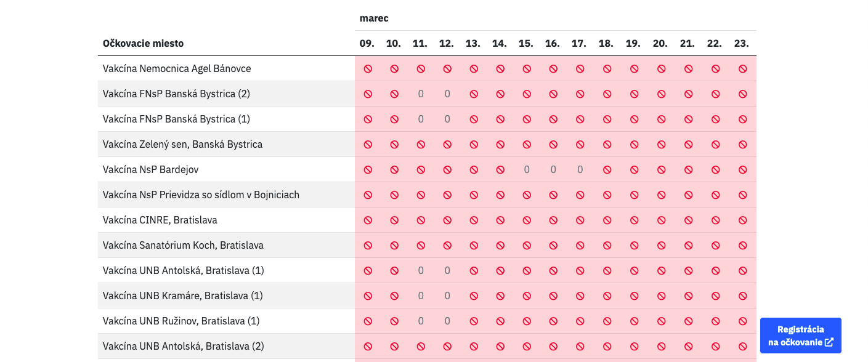
Task: Select the date column header 23.
Action: 741,44
